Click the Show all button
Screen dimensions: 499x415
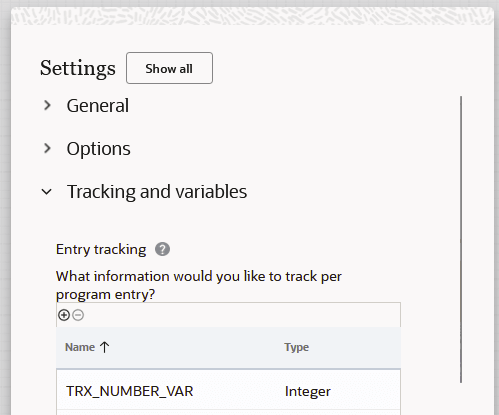pos(169,68)
